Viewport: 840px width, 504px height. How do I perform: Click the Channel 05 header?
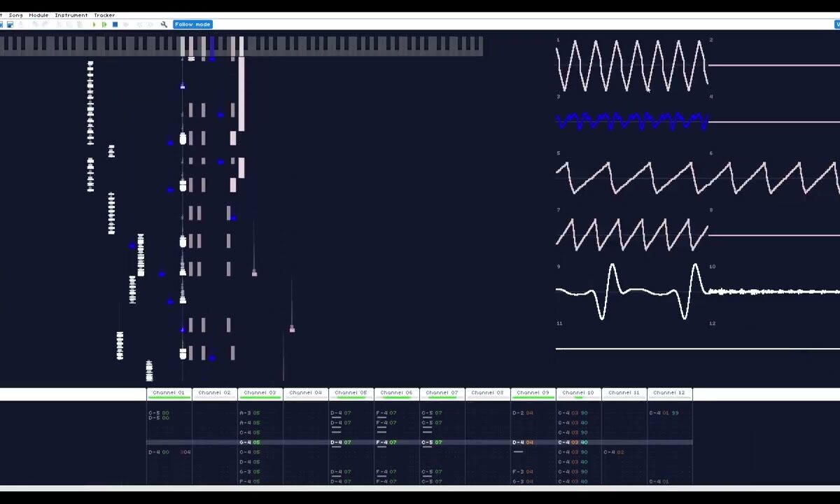[x=351, y=393]
